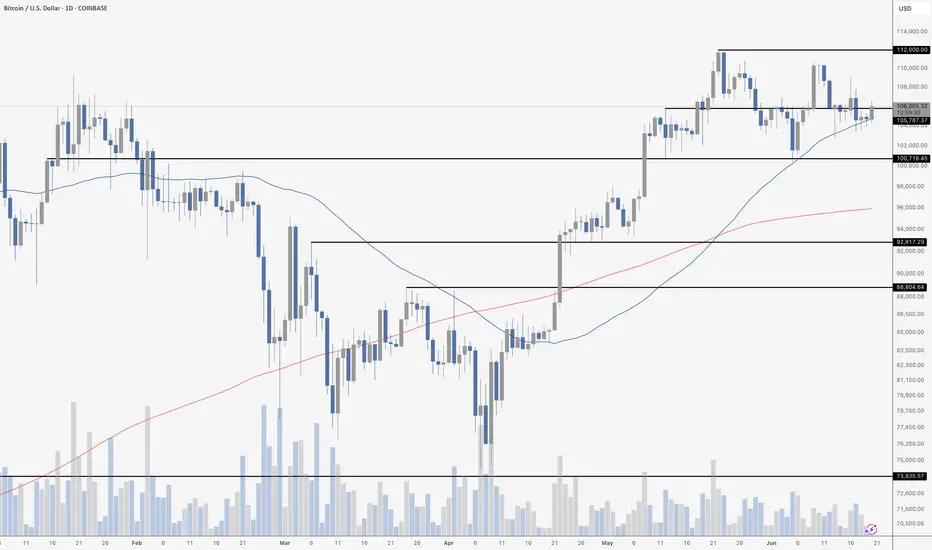Viewport: 932px width, 550px height.
Task: Select the 92,817.29 price level label
Action: (911, 242)
